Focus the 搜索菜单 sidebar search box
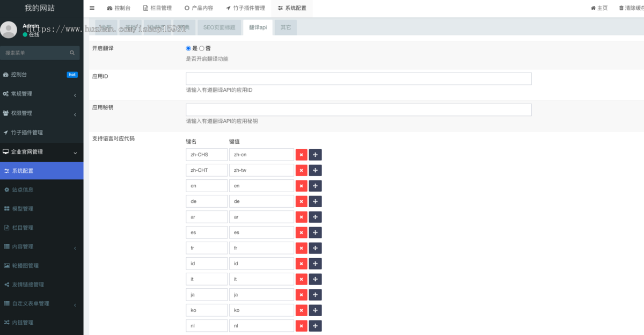 pyautogui.click(x=34, y=53)
